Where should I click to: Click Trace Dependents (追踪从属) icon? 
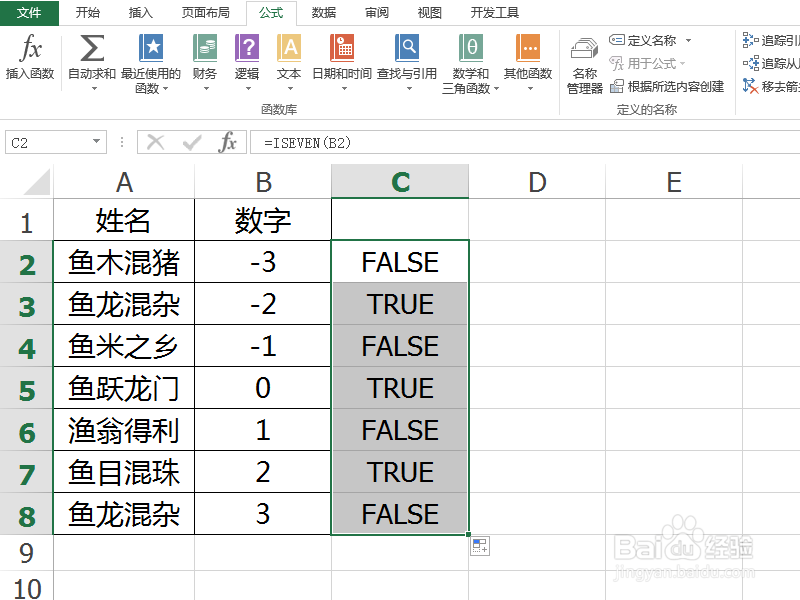(751, 64)
